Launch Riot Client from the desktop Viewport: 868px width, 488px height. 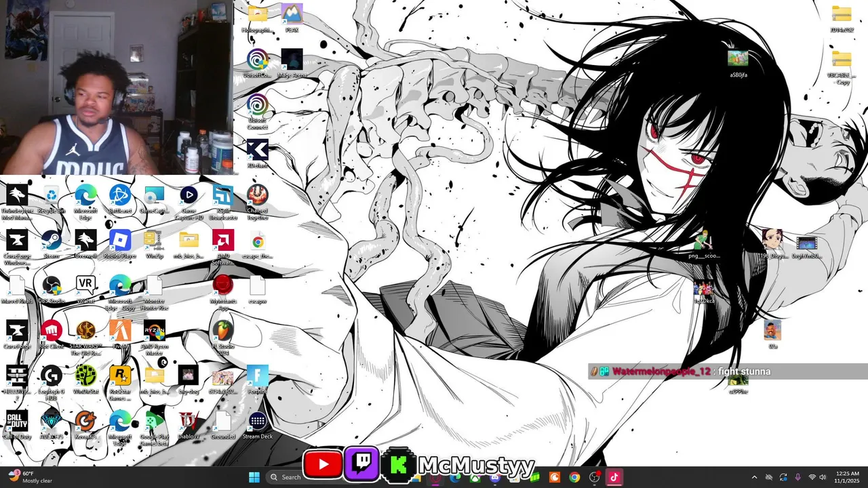[52, 335]
